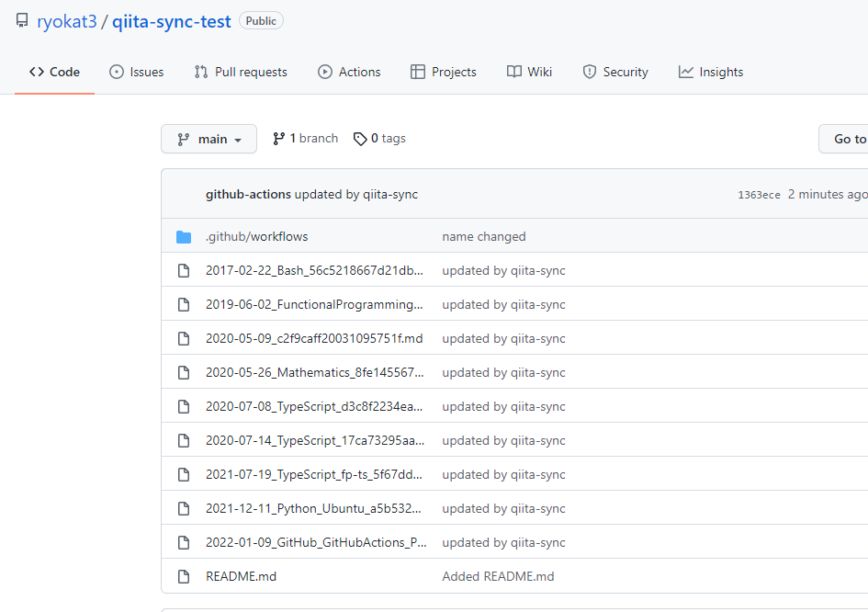This screenshot has height=612, width=868.
Task: Open file 2020-05-09_c2f9caff20031095751f.md
Action: click(x=314, y=338)
